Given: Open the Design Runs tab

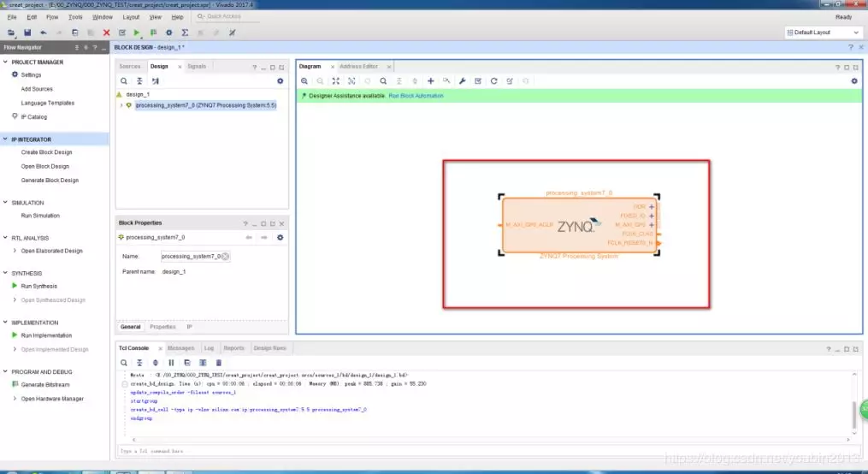Looking at the screenshot, I should point(269,348).
